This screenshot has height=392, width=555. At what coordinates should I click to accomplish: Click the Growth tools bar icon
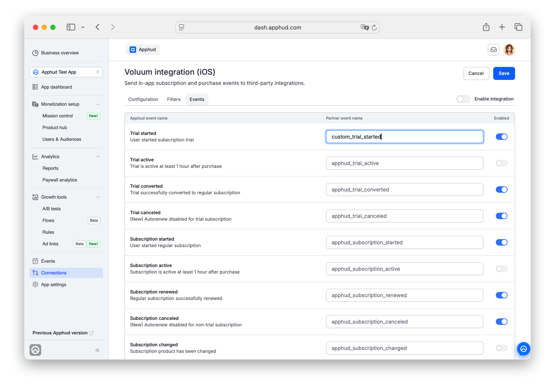(35, 197)
